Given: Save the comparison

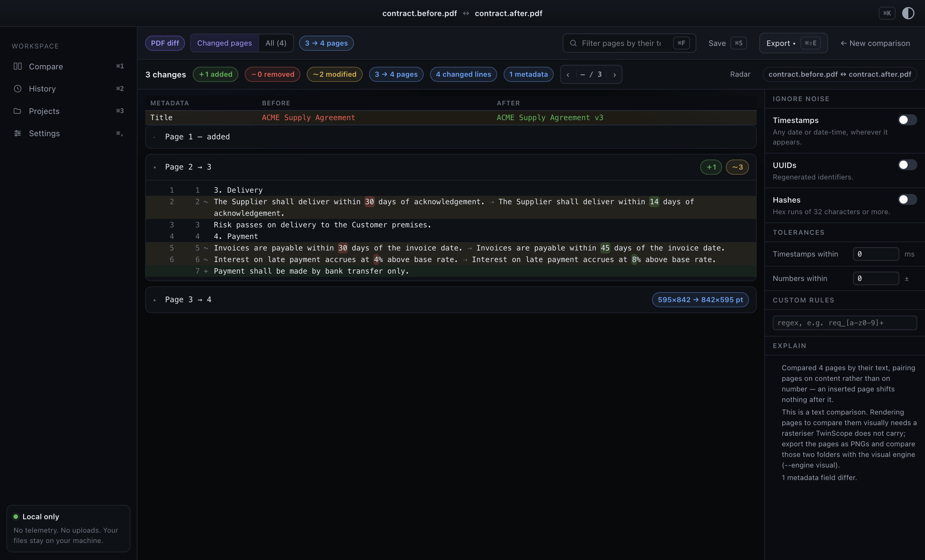Looking at the screenshot, I should 727,43.
